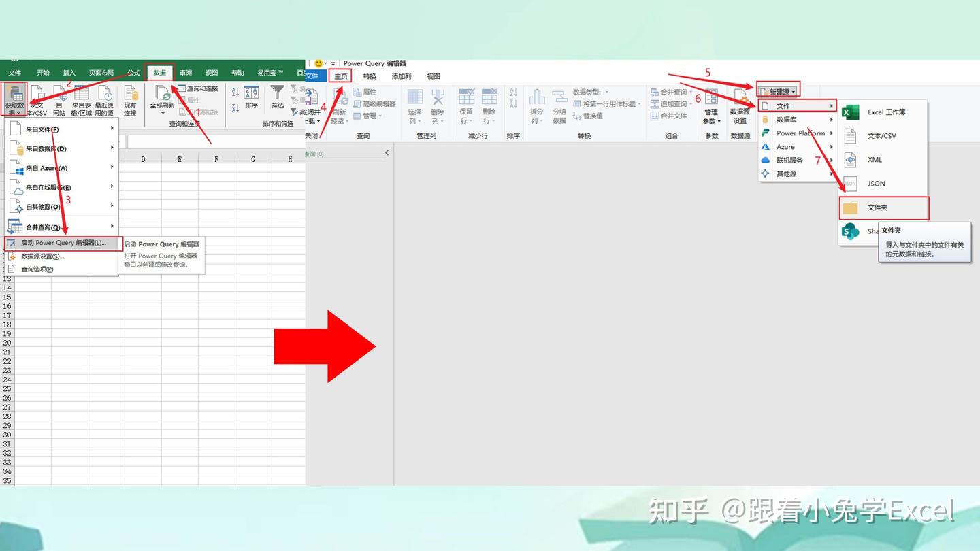Open the 管理 dropdown in 查询 group
This screenshot has height=551, width=980.
[367, 116]
